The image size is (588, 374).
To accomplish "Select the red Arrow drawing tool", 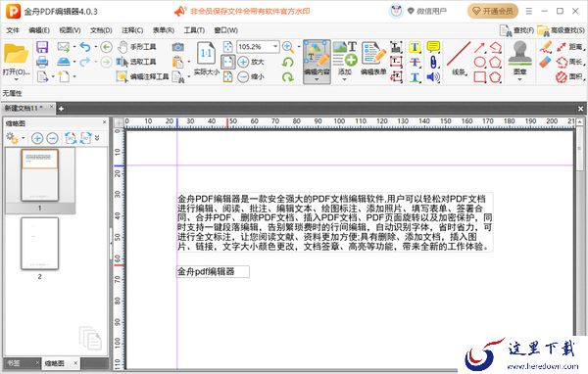I will click(479, 47).
